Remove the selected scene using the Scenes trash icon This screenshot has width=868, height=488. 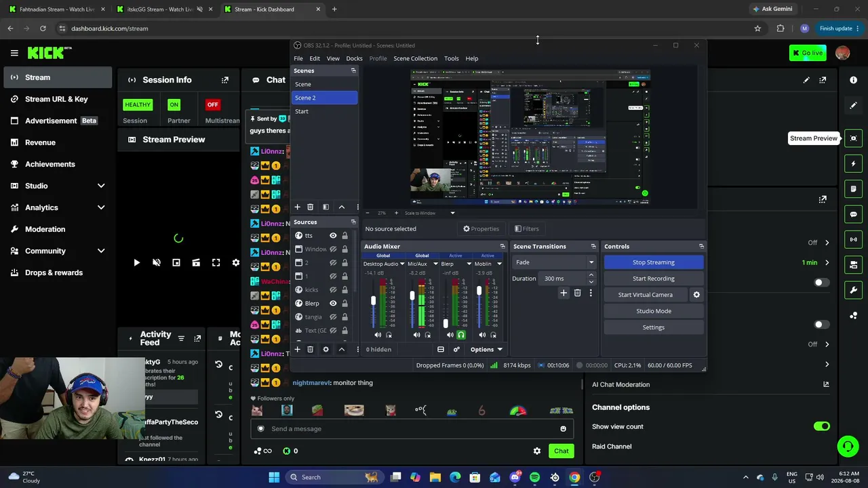tap(311, 207)
